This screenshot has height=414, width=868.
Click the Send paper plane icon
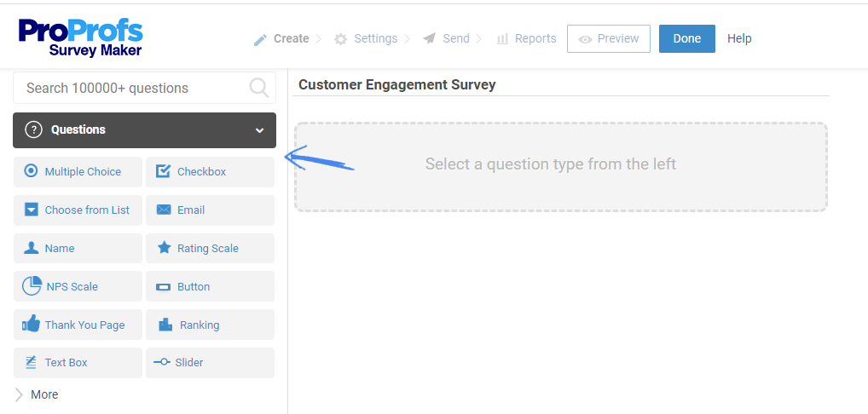coord(429,38)
